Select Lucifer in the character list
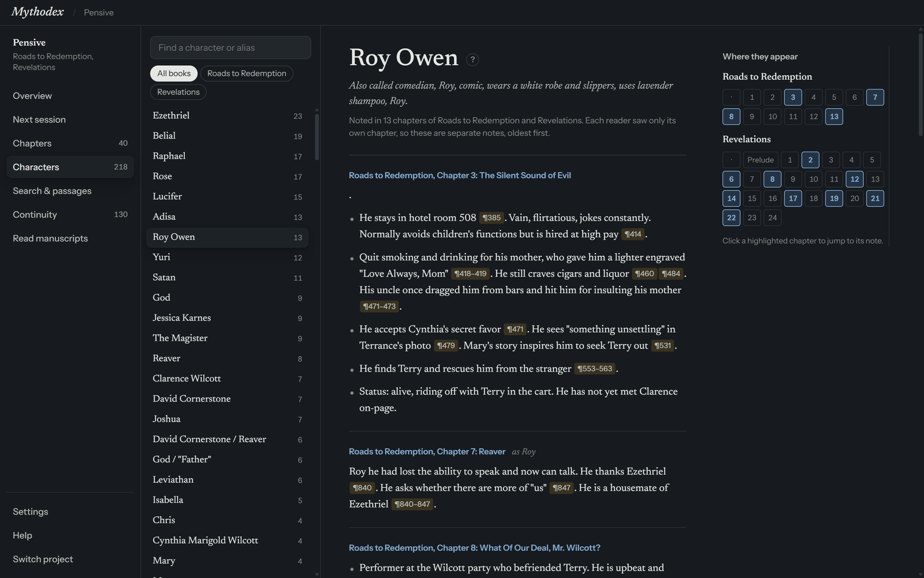 228,197
